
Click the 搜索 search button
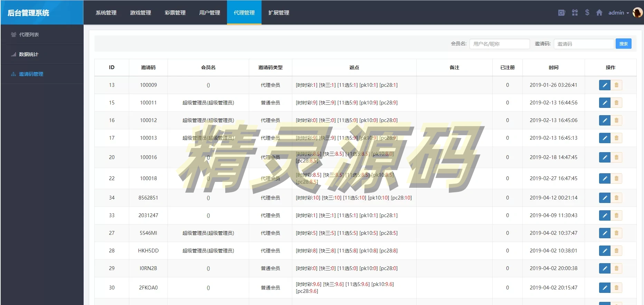point(624,44)
